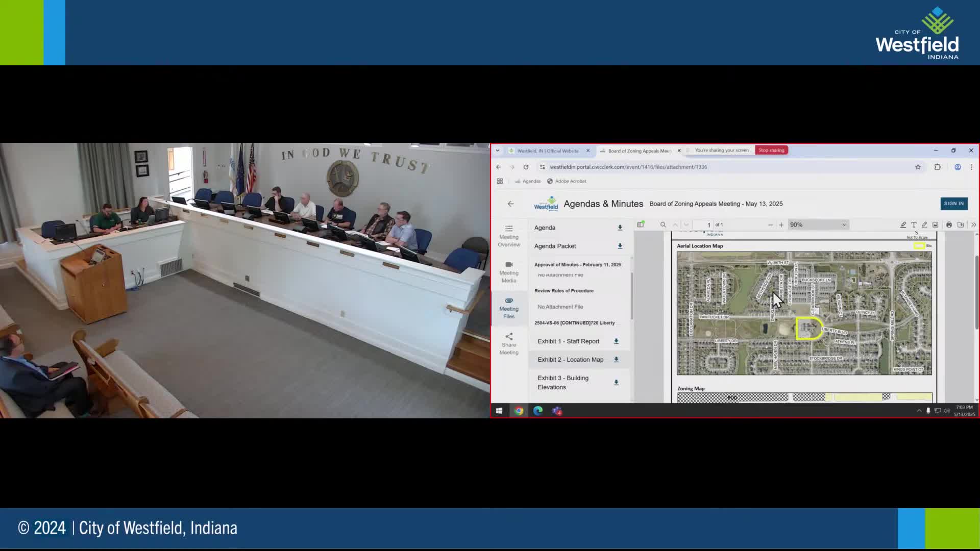Viewport: 980px width, 551px height.
Task: Open Microsoft Edge from the taskbar
Action: tap(538, 411)
